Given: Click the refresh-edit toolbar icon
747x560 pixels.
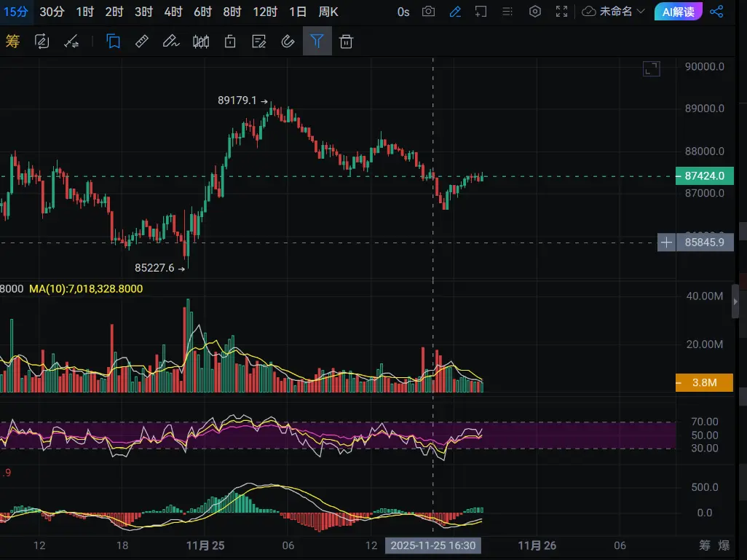Looking at the screenshot, I should click(x=42, y=42).
